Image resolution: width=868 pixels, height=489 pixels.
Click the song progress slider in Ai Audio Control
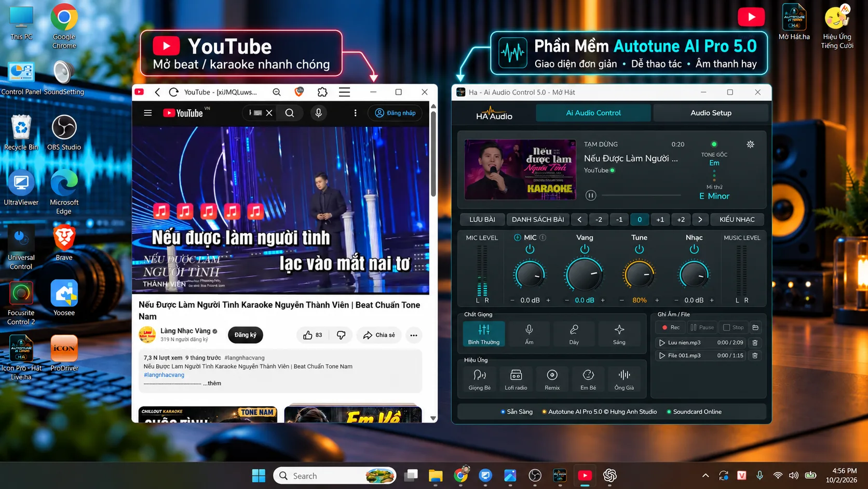point(641,195)
